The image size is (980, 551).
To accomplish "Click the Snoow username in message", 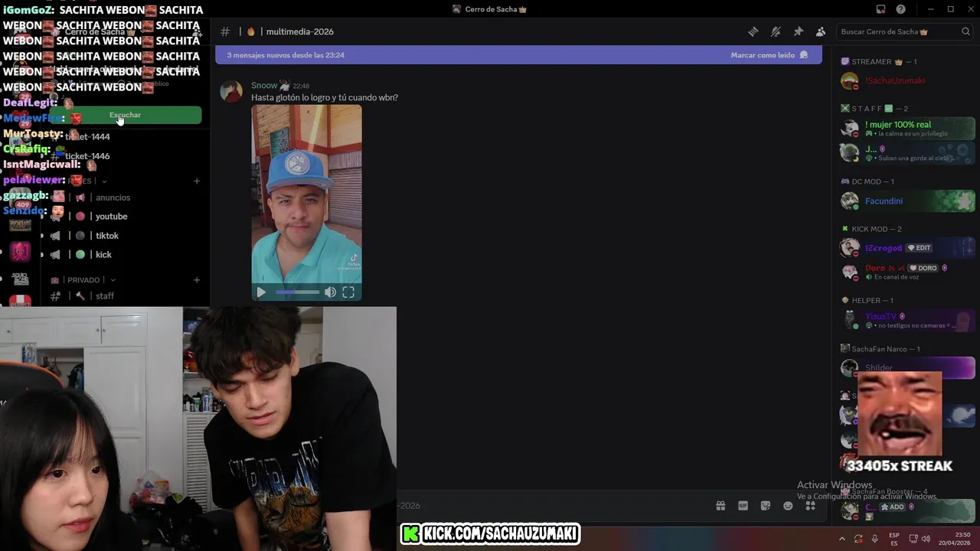I will (264, 86).
